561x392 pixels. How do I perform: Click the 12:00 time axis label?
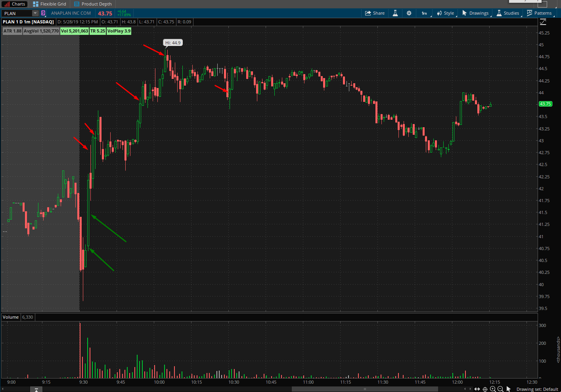pos(458,382)
